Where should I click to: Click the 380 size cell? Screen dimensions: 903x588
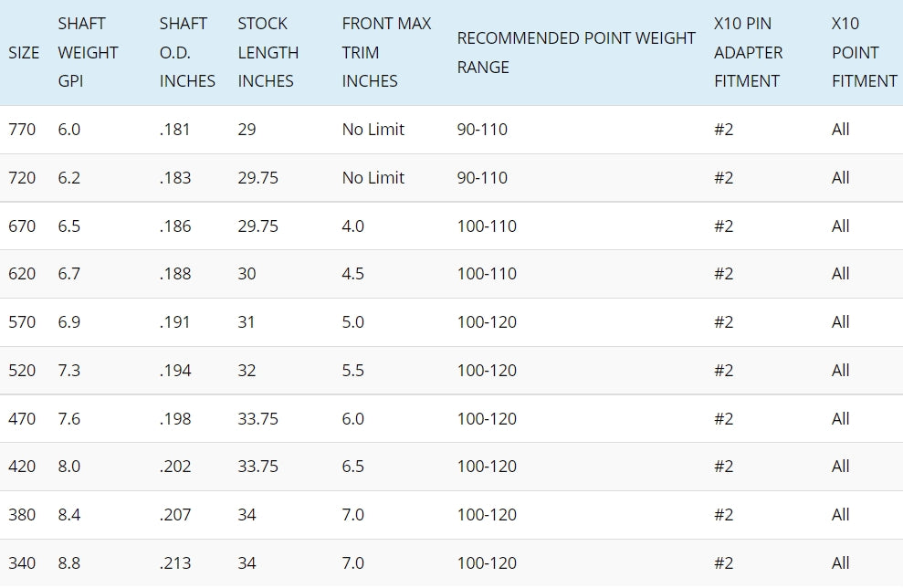click(x=22, y=515)
